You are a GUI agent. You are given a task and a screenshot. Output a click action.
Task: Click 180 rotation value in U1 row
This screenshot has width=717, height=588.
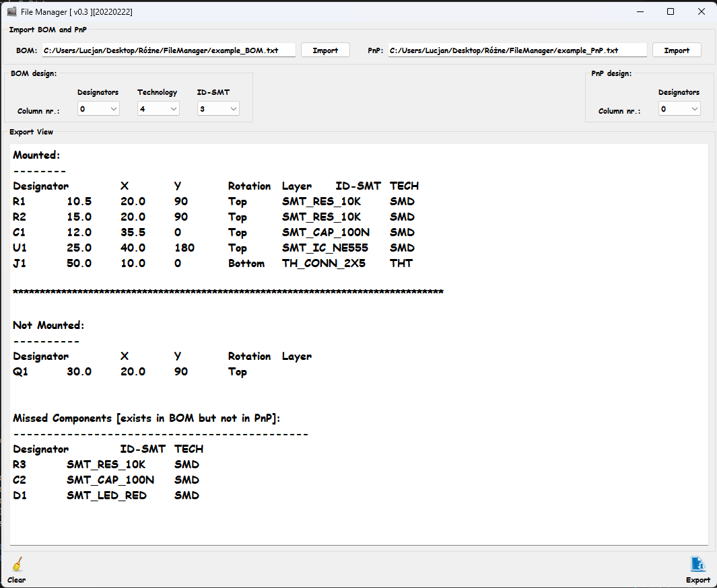pos(184,248)
